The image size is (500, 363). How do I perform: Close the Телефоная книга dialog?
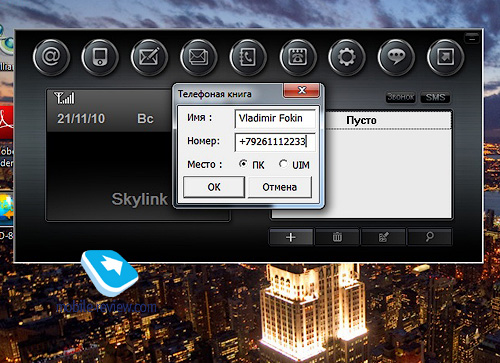coord(302,90)
